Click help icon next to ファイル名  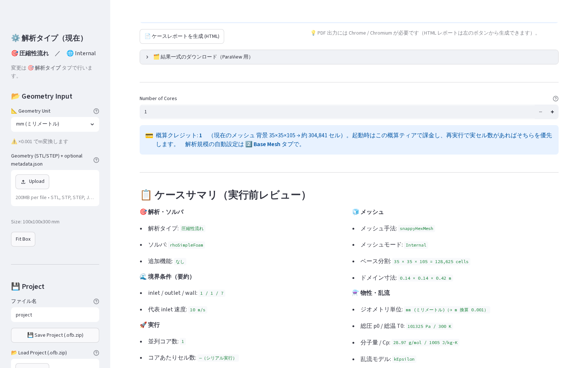click(x=96, y=301)
